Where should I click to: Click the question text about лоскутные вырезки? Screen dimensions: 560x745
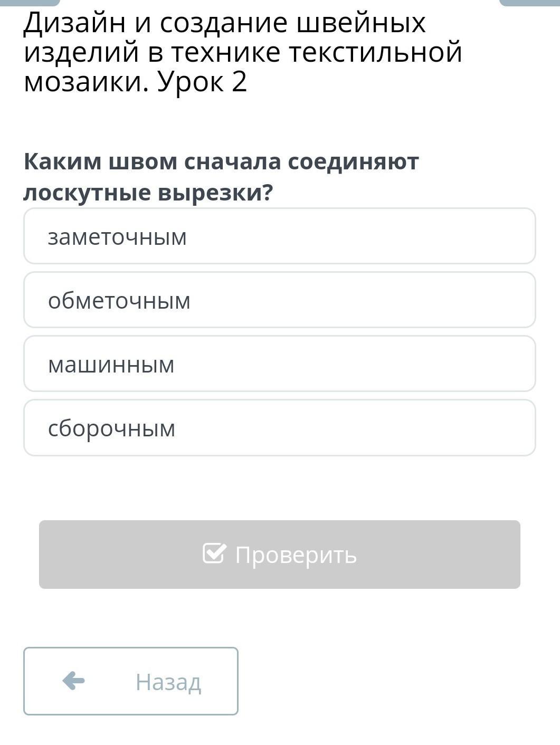coord(221,177)
